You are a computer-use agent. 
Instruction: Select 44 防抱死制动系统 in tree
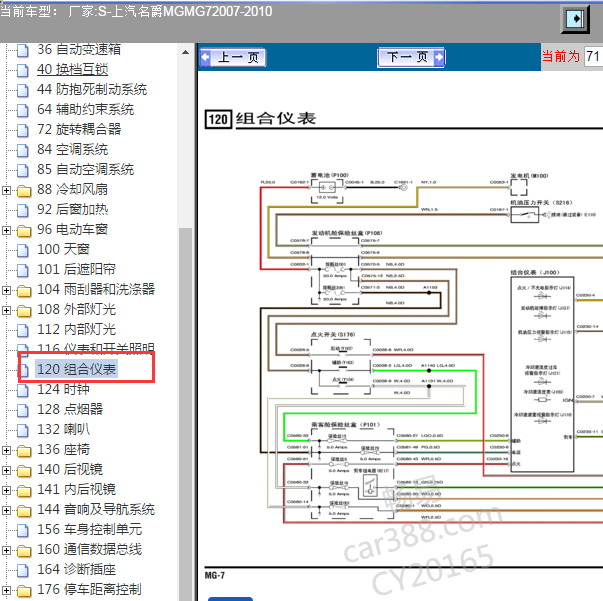92,89
